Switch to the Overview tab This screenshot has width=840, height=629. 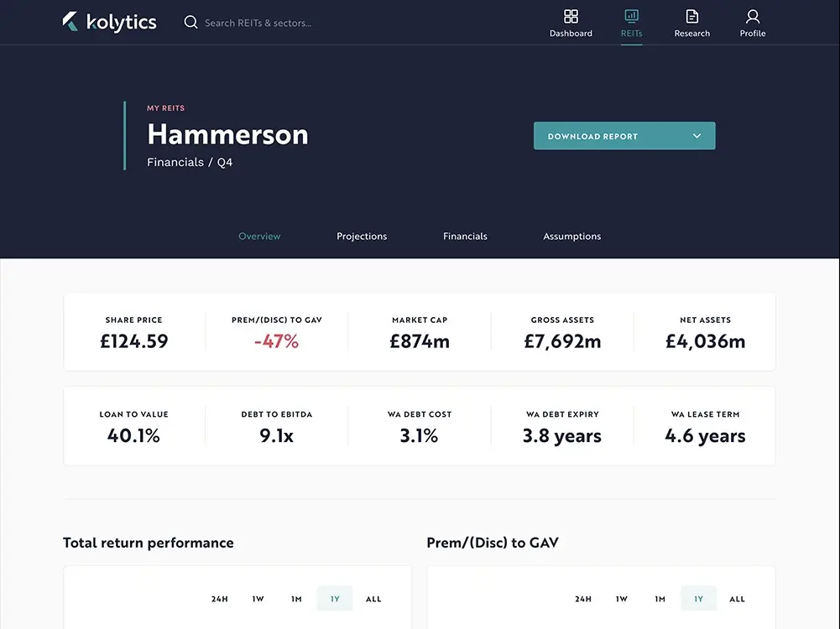point(259,237)
